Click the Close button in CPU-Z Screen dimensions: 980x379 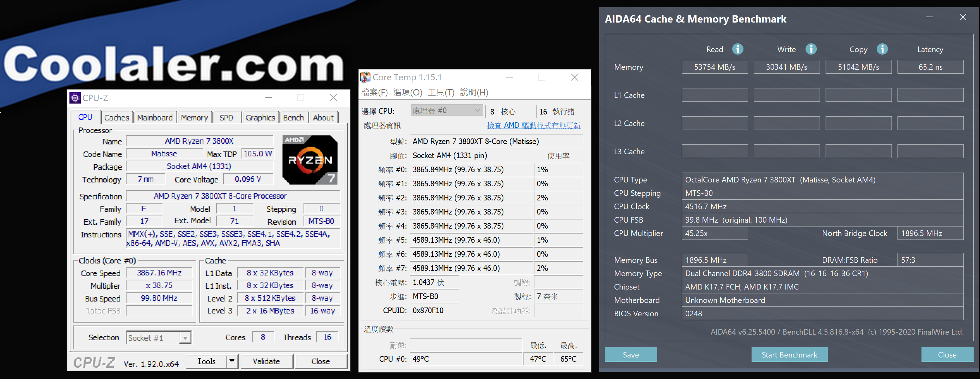click(x=321, y=361)
